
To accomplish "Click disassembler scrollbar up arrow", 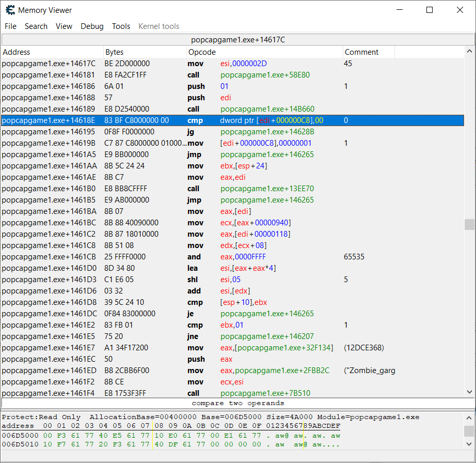I will (469, 51).
